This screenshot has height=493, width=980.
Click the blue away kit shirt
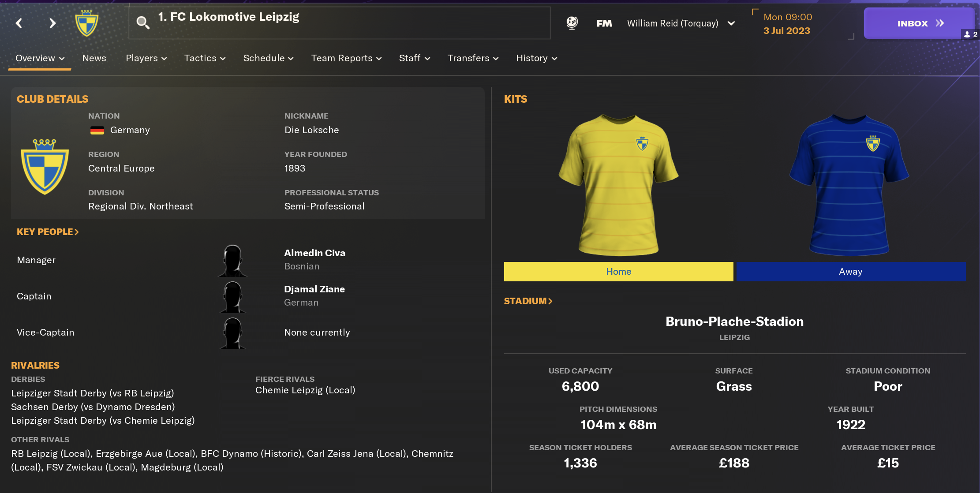849,185
